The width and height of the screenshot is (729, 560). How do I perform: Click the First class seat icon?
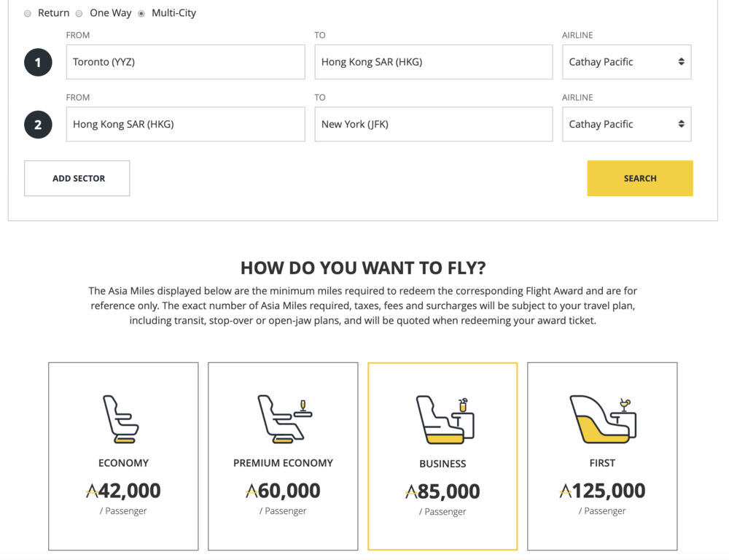pyautogui.click(x=603, y=419)
